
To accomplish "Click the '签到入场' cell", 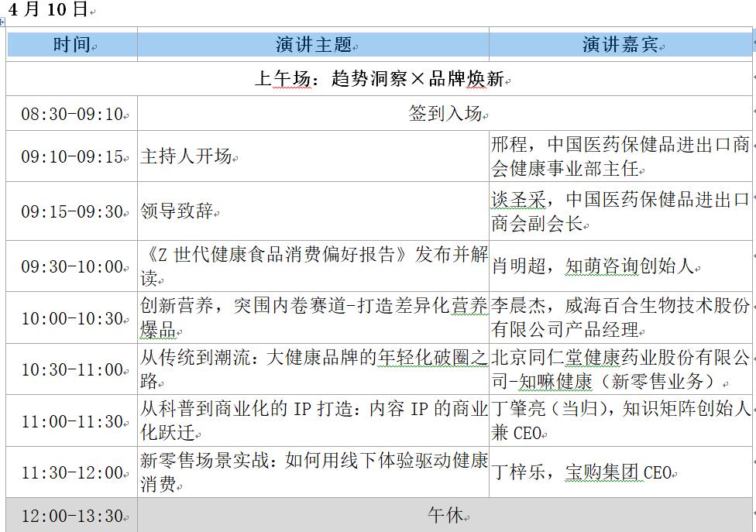I will [x=445, y=114].
